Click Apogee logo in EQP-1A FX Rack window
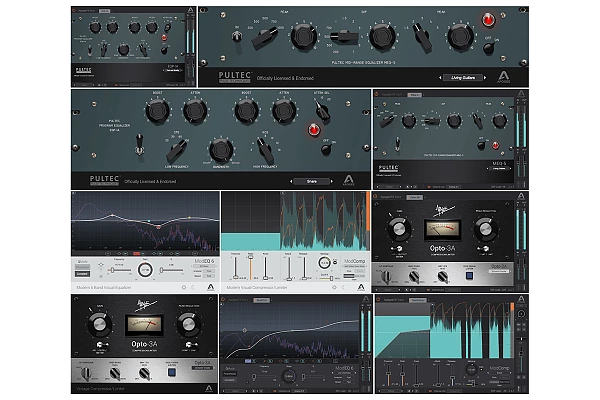This screenshot has height=400, width=600. pyautogui.click(x=191, y=10)
